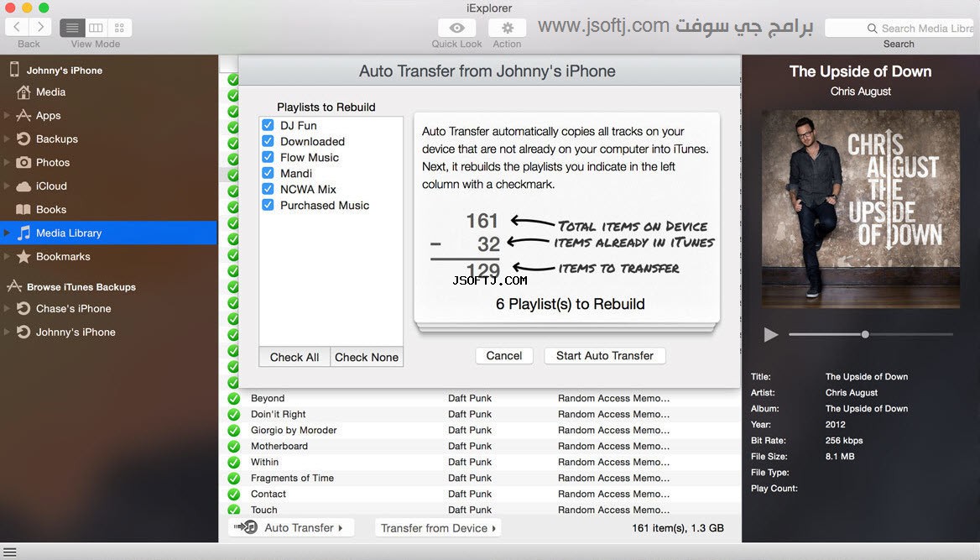This screenshot has height=560, width=980.
Task: Select the Motherboard track
Action: (480, 446)
